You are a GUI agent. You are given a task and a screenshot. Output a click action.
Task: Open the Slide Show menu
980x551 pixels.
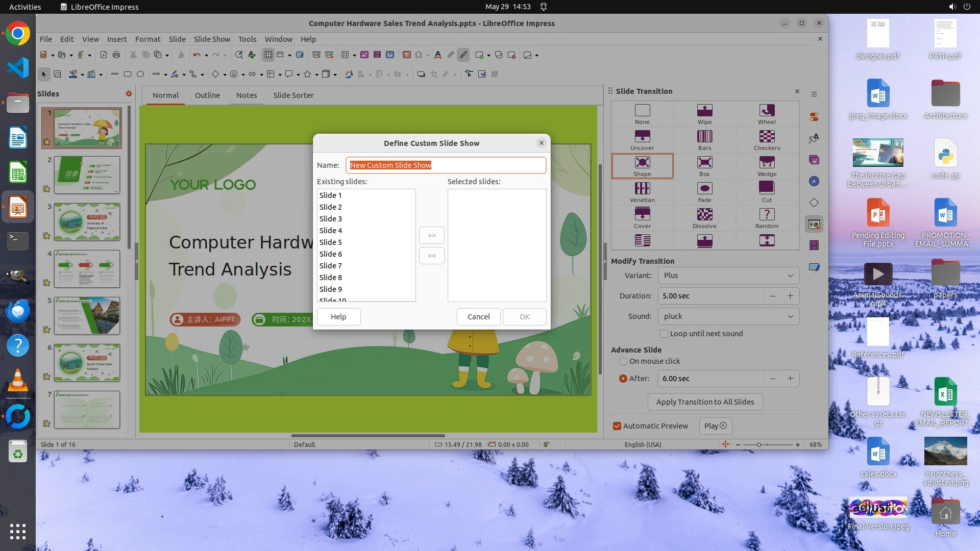click(x=212, y=39)
